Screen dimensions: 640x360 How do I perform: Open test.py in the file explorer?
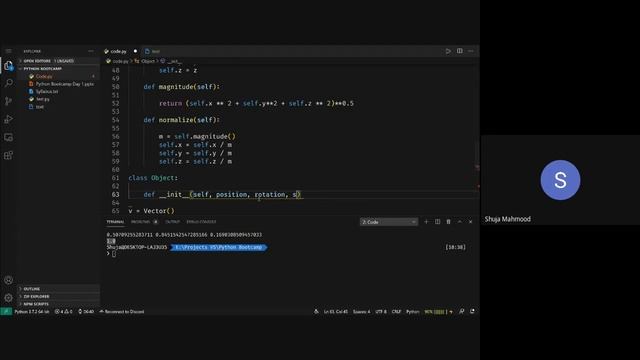(x=59, y=99)
